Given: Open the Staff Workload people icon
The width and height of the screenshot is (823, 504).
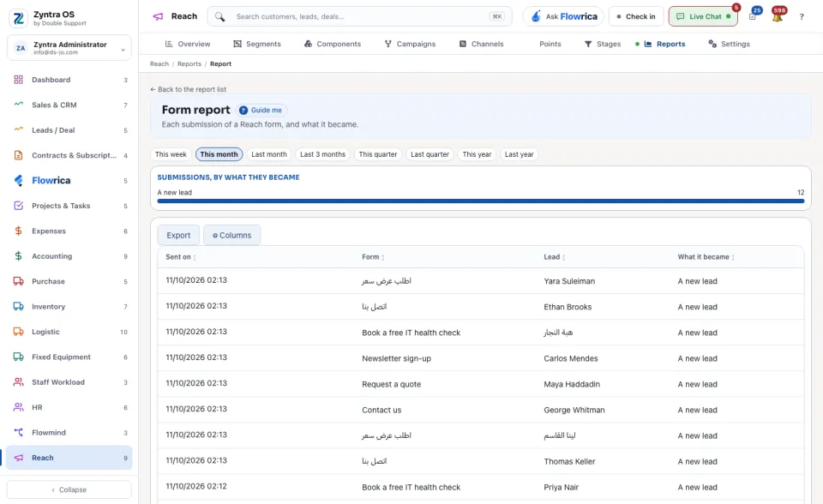Looking at the screenshot, I should pos(18,381).
